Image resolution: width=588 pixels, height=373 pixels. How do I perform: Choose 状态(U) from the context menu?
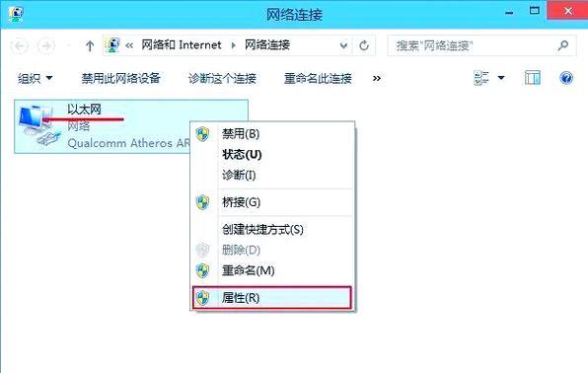click(272, 155)
